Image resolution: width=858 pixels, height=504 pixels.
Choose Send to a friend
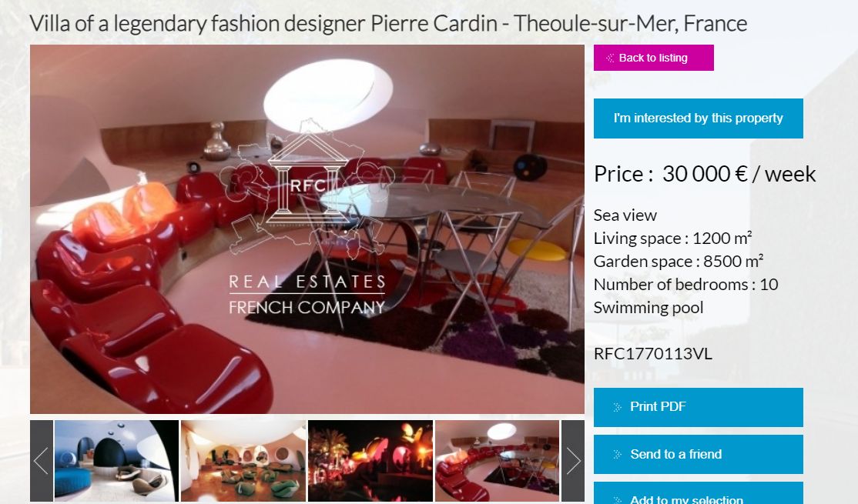click(x=699, y=454)
